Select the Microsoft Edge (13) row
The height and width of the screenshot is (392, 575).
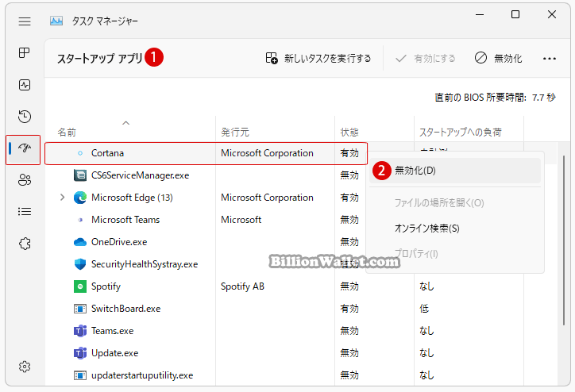click(x=132, y=198)
